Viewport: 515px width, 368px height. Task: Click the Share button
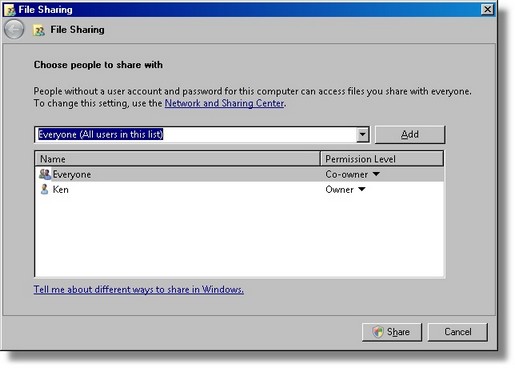pos(392,332)
